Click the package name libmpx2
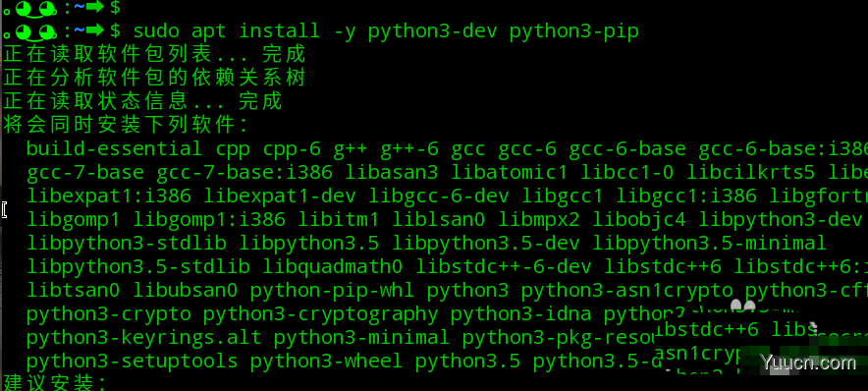 (539, 220)
